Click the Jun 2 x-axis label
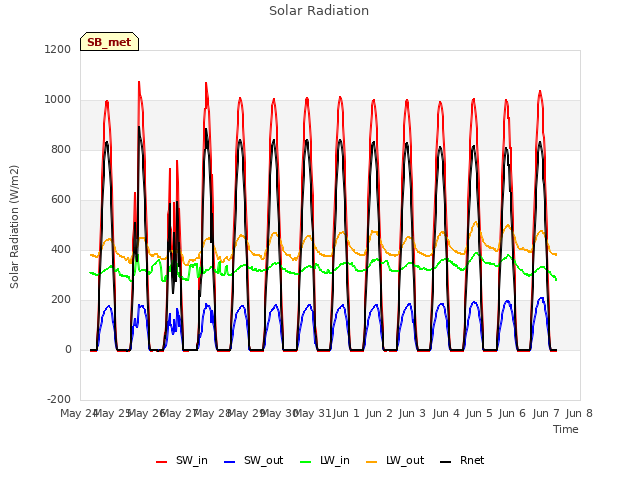Image resolution: width=640 pixels, height=480 pixels. click(x=379, y=413)
